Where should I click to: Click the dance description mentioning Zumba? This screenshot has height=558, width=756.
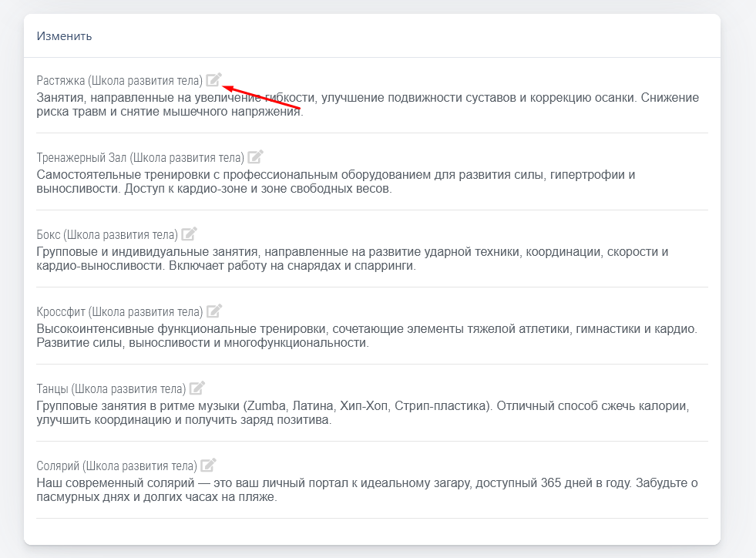click(x=361, y=413)
